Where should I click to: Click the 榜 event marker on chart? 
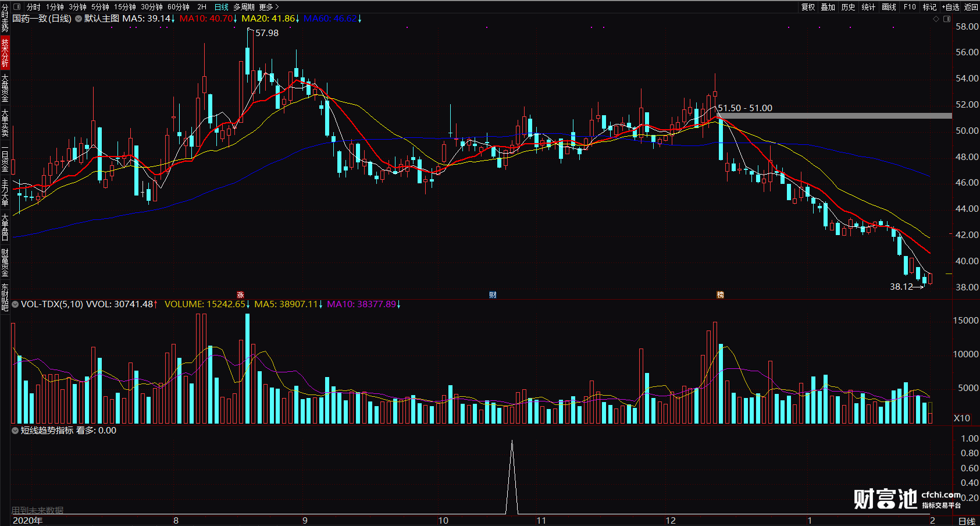click(x=720, y=295)
